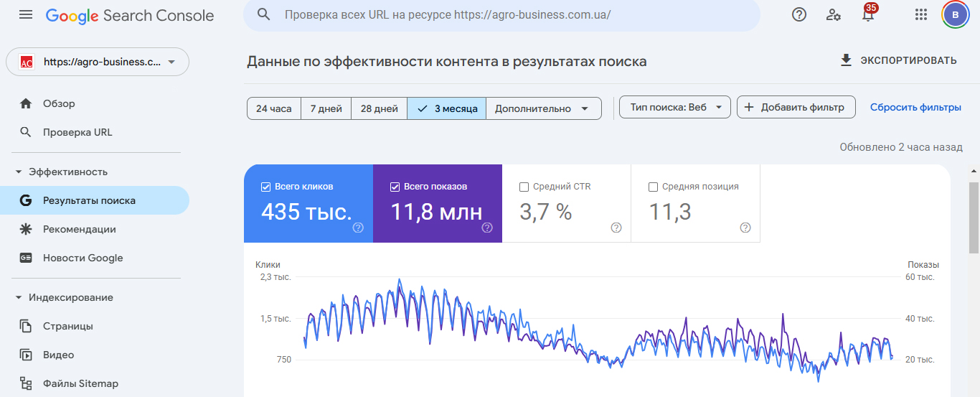
Task: Uncheck the Всего кликов checkbox
Action: [x=265, y=187]
